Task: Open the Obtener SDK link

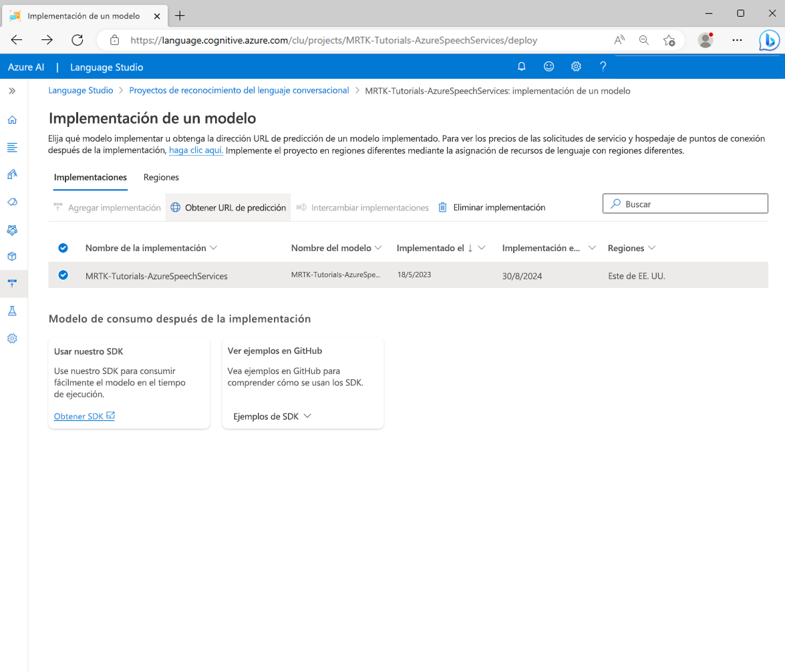Action: (x=85, y=416)
